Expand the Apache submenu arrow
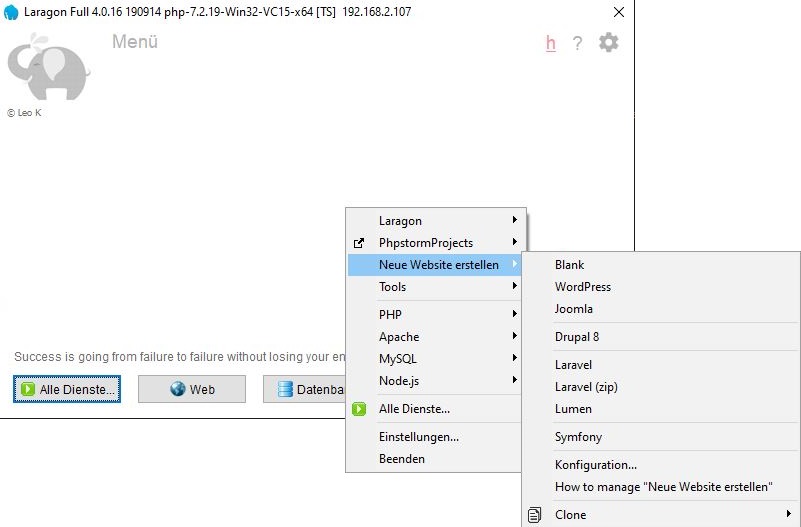 (x=514, y=336)
